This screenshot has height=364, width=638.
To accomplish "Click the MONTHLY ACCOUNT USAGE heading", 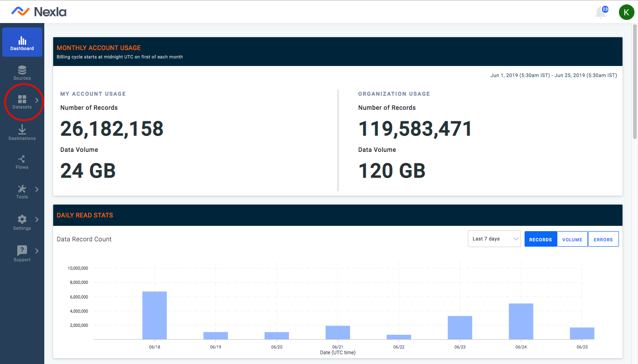I will (x=99, y=48).
